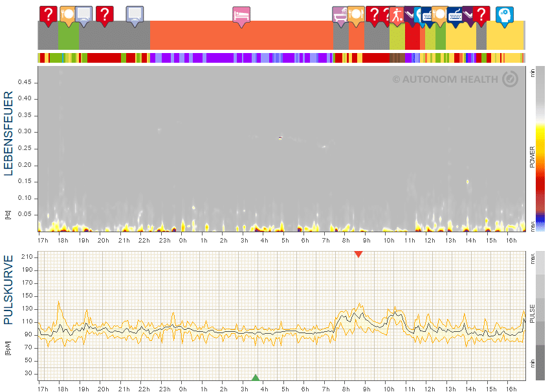Click the [BpM] unit label
Viewport: 550px width, 392px height.
[7, 348]
